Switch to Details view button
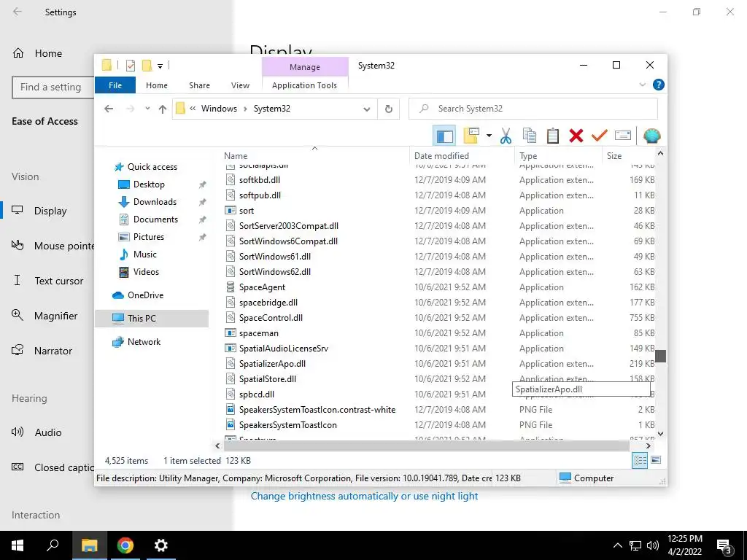The height and width of the screenshot is (560, 747). pyautogui.click(x=640, y=461)
